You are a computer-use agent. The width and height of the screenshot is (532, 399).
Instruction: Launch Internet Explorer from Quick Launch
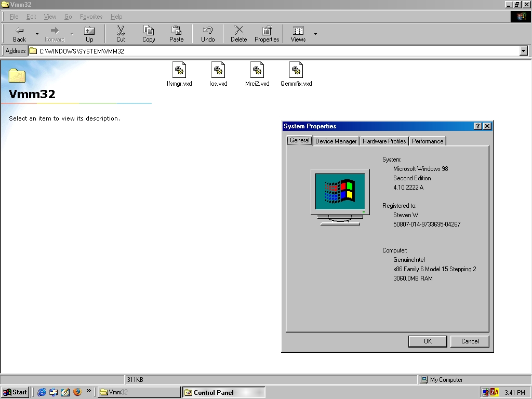(42, 392)
